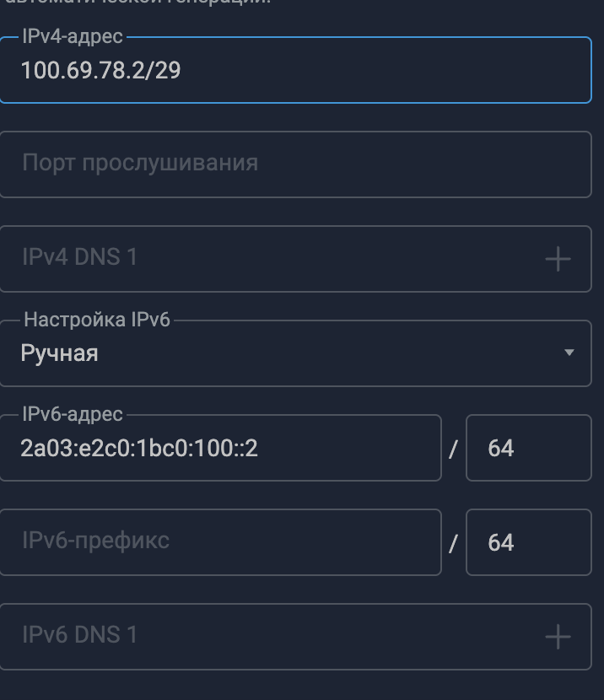
Task: Click the Порт прослушивания input field
Action: [295, 164]
